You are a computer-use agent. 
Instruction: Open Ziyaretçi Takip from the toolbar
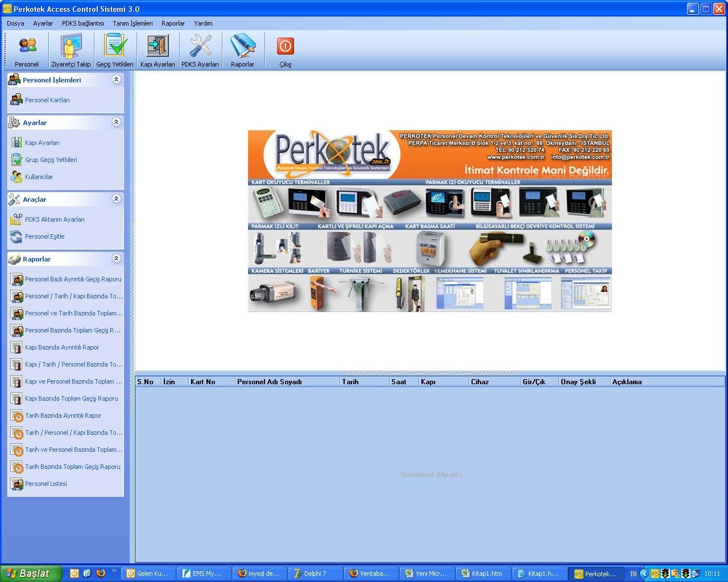point(70,50)
